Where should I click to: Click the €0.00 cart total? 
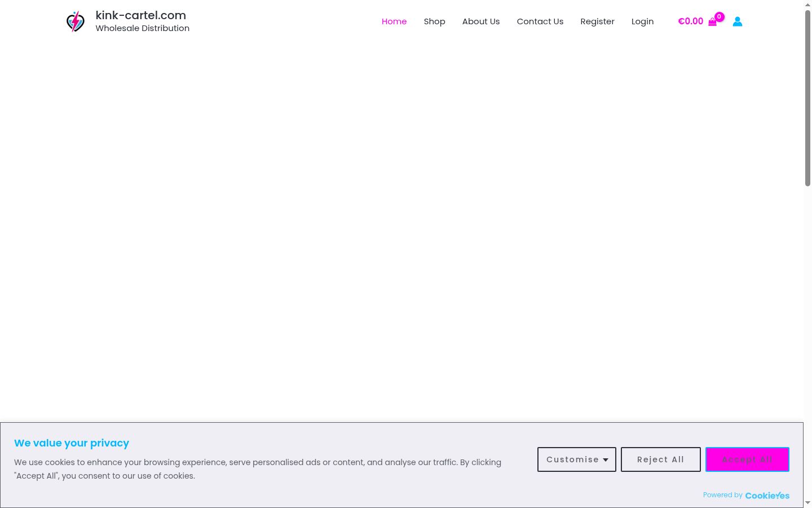coord(691,21)
